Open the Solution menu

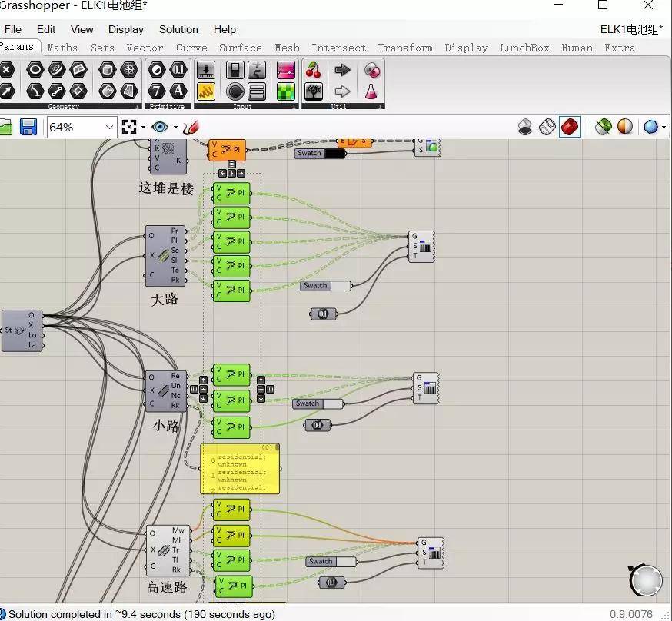tap(178, 29)
